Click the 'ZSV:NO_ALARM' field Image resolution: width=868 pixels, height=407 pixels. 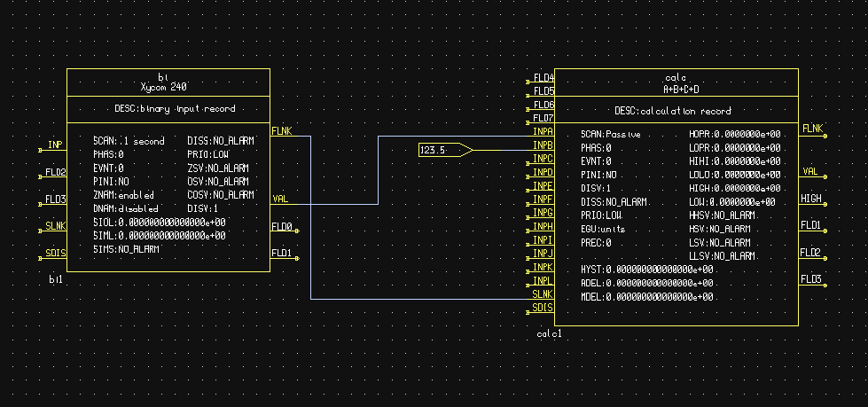(218, 168)
